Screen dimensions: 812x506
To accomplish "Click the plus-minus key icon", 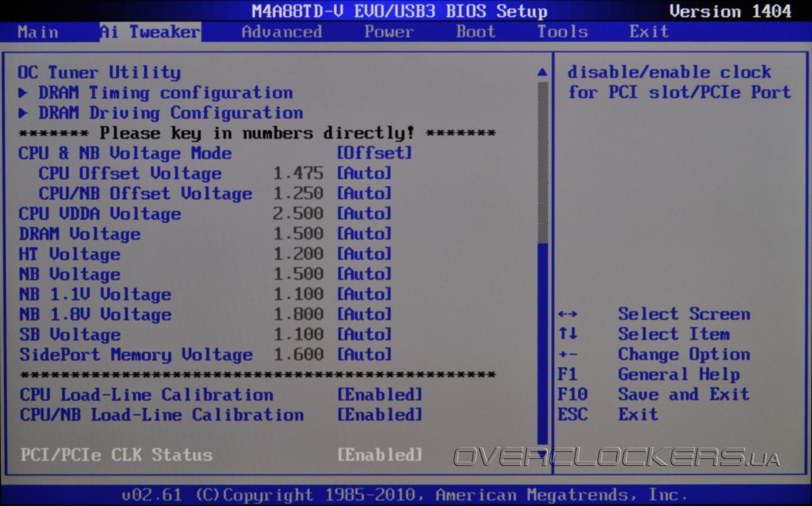I will pyautogui.click(x=568, y=355).
